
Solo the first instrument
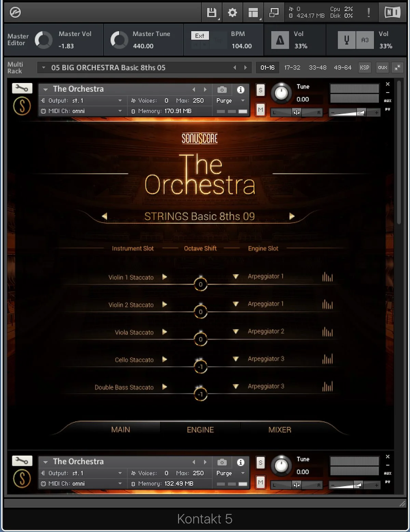tap(260, 90)
